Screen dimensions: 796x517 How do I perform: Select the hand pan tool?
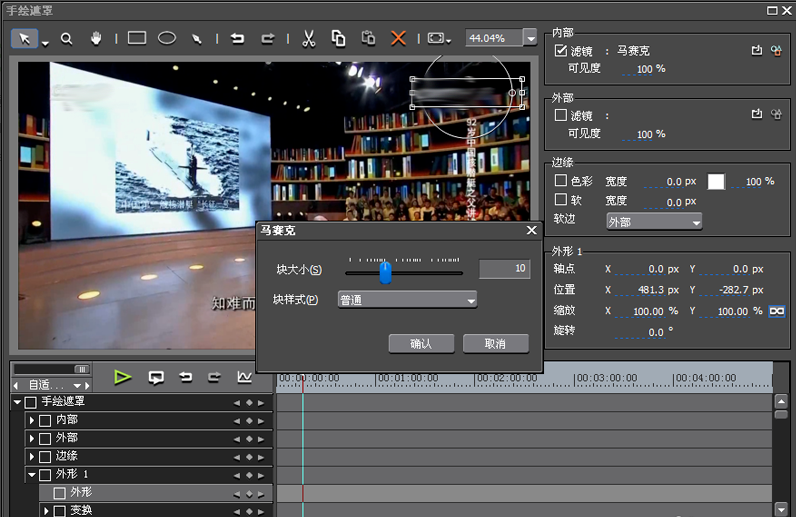point(96,39)
